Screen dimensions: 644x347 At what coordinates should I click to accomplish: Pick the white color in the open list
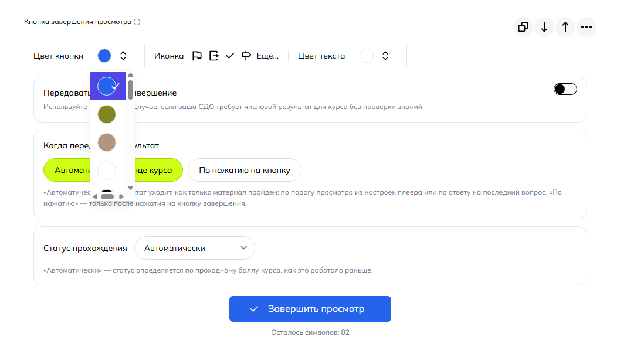(107, 171)
